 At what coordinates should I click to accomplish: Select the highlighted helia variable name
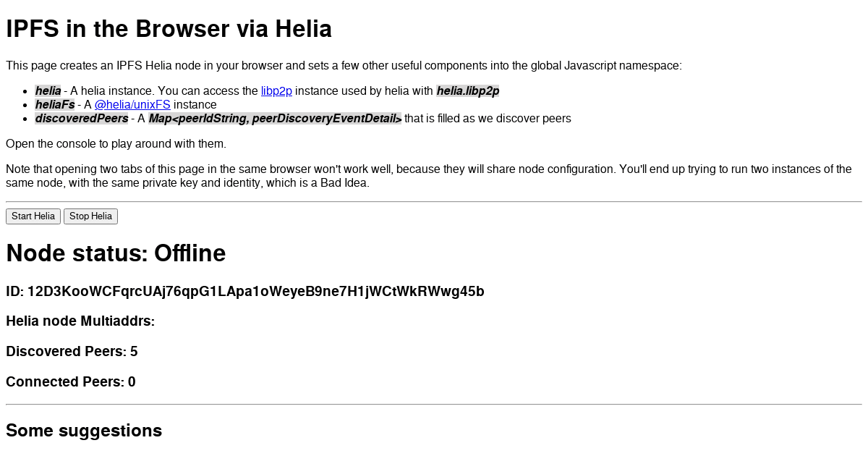48,90
